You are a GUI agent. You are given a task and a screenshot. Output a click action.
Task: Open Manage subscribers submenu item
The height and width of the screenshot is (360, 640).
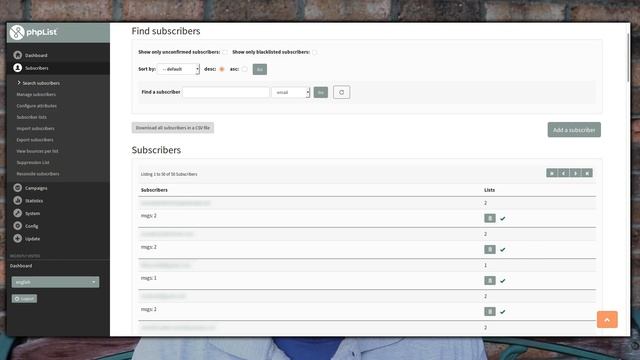[36, 94]
